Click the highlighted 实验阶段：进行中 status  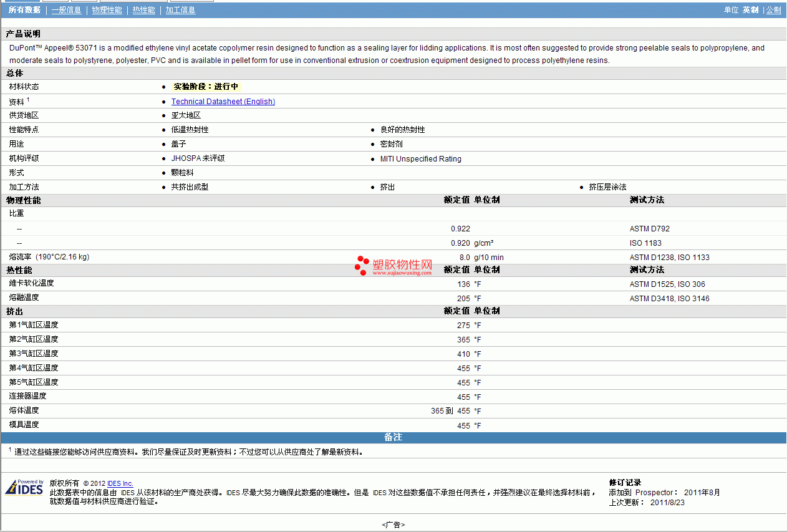[206, 87]
